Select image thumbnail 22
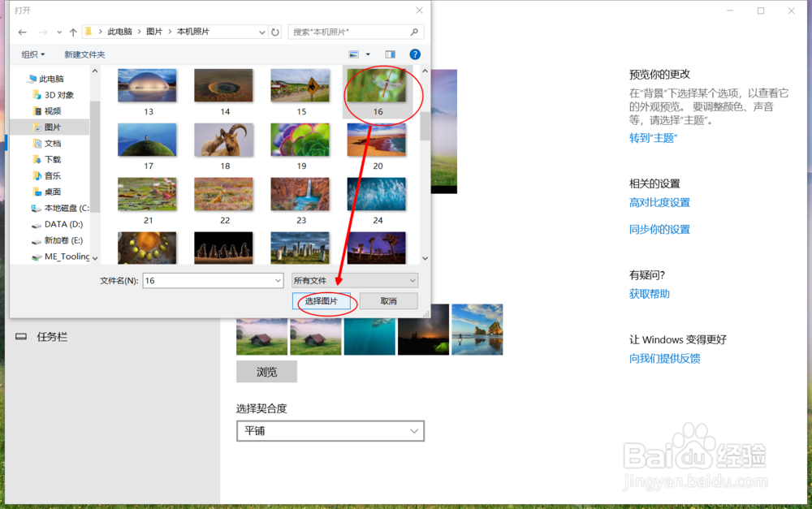 pos(224,194)
